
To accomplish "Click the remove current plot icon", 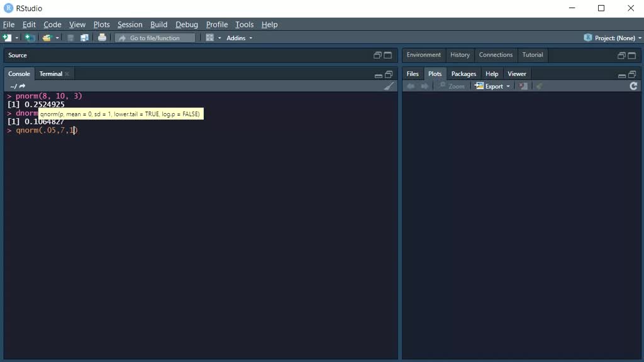I will coord(523,86).
